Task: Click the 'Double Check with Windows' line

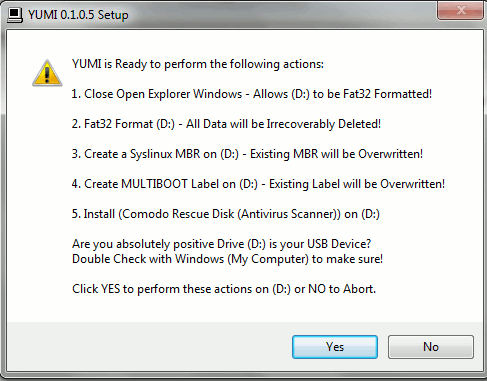Action: [227, 259]
